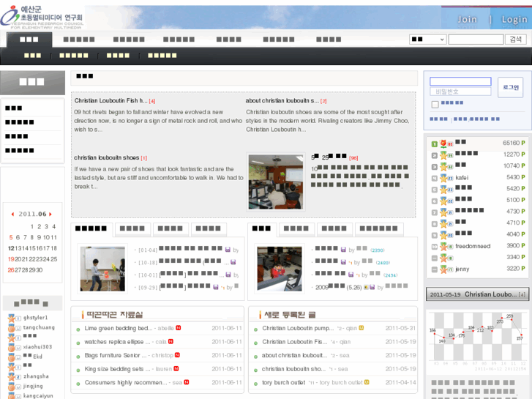The image size is (532, 399).
Task: Open the Join link in header
Action: coord(467,19)
